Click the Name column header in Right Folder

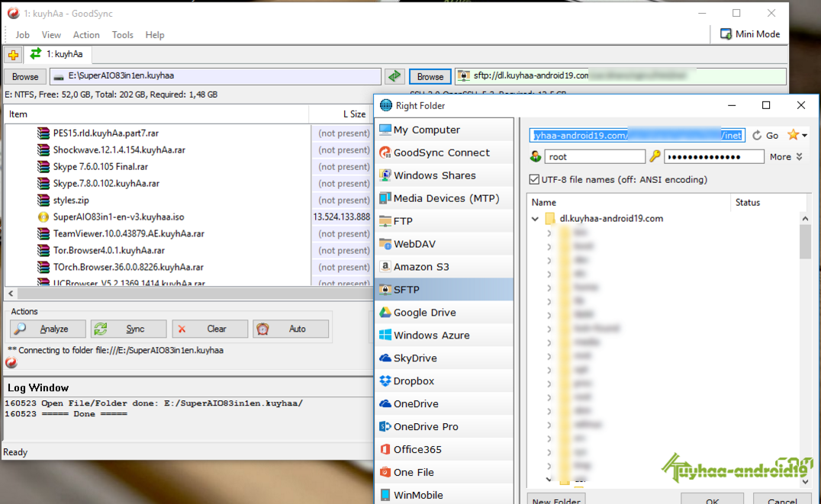(628, 202)
